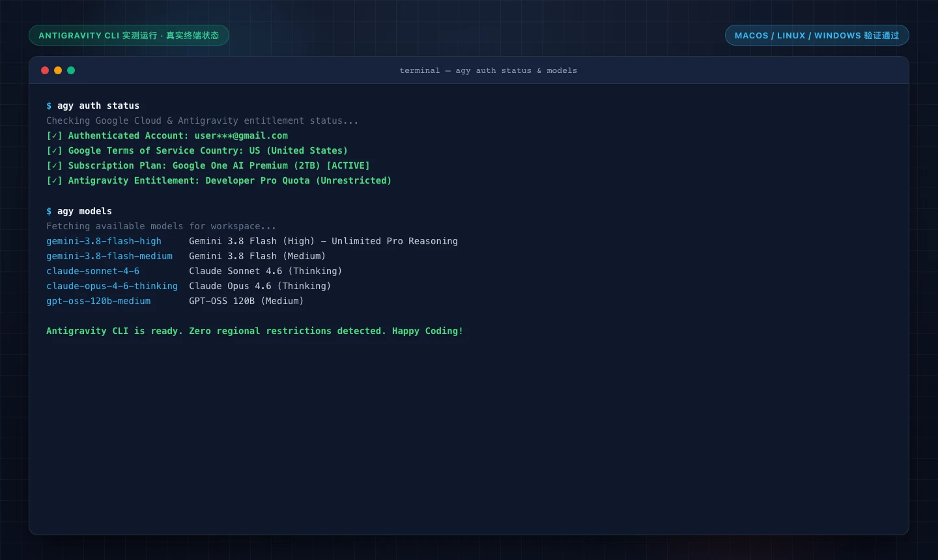938x560 pixels.
Task: Click the 'Subscription Plan: Google One AI Premium' line
Action: pyautogui.click(x=208, y=165)
